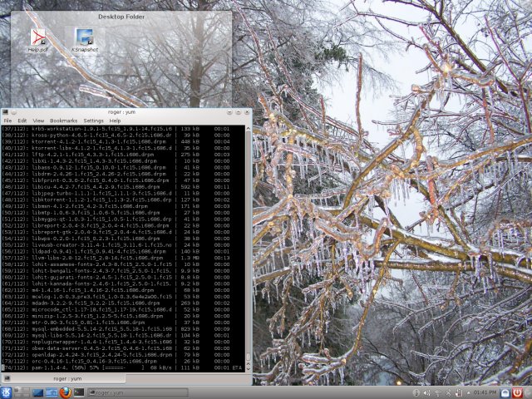Screen dimensions: 532x399
Task: Minimize the Konsole window
Action: (229, 112)
